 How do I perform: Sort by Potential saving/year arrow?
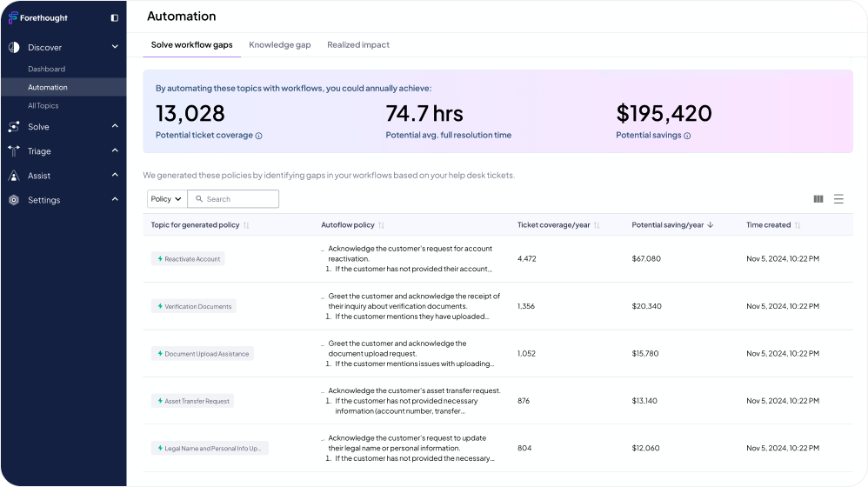point(711,225)
